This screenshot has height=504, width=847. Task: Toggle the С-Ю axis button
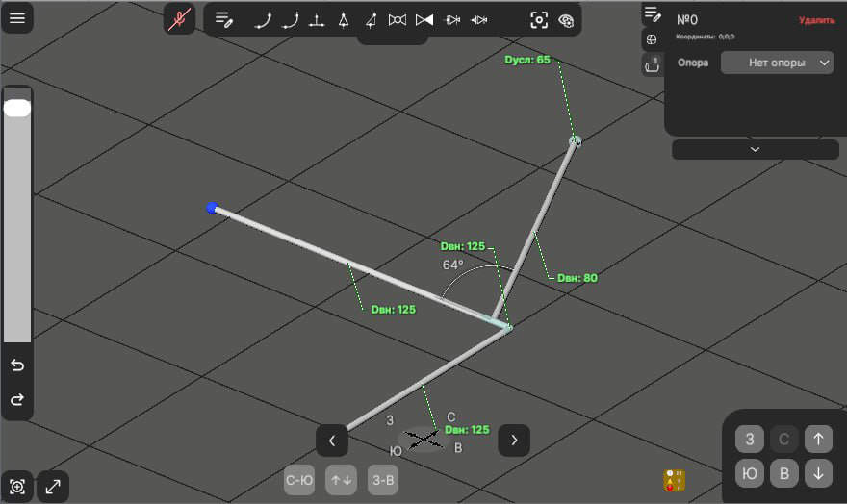pyautogui.click(x=299, y=479)
